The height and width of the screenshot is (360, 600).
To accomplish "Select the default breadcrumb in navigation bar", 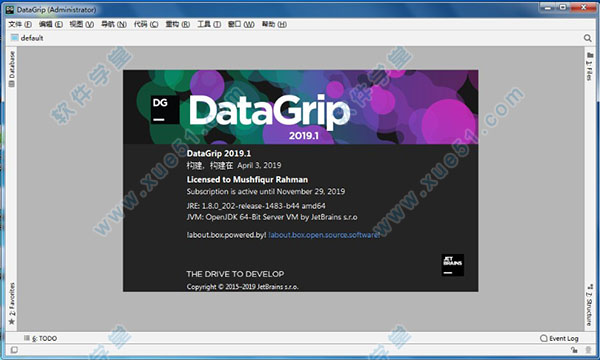I will coord(27,38).
